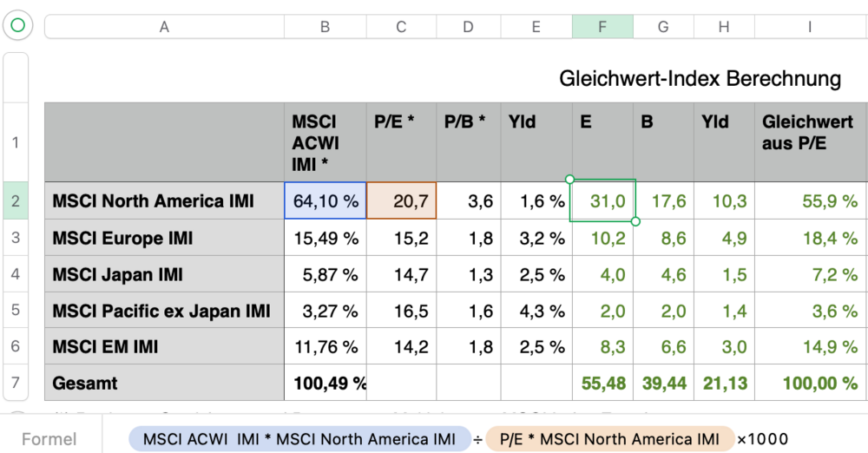
Task: Select the highlighted column F header
Action: [x=602, y=27]
